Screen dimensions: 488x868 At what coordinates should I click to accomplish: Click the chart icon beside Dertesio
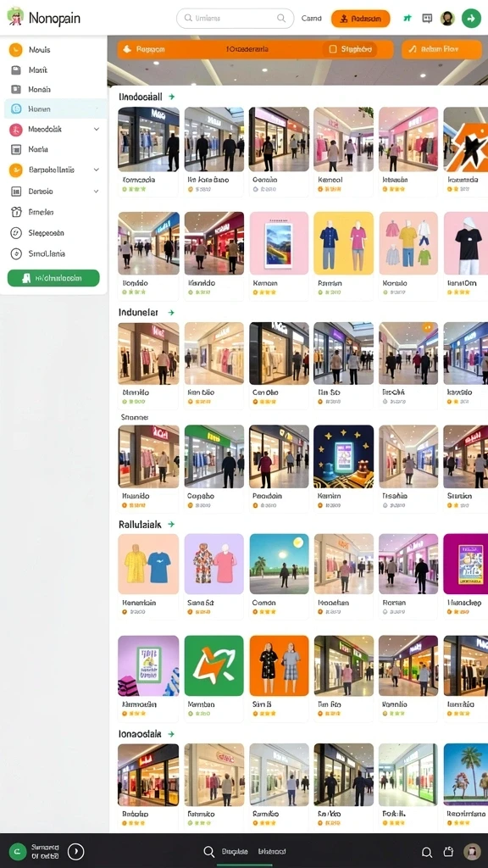tap(16, 192)
